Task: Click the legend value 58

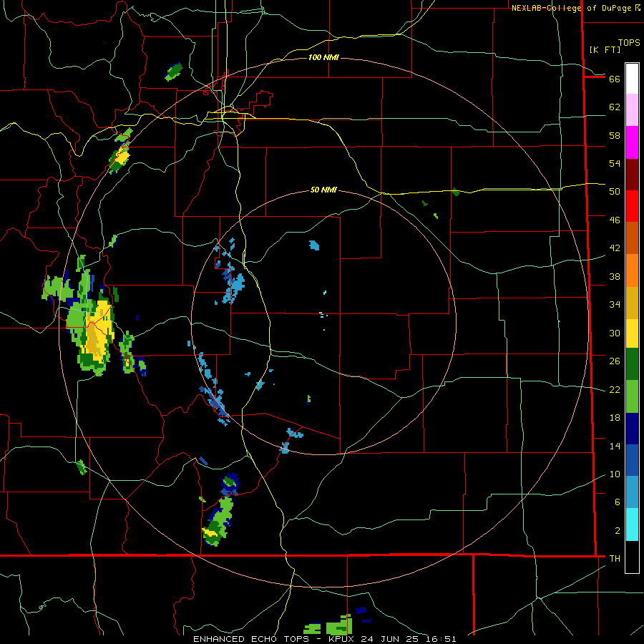Action: point(615,135)
